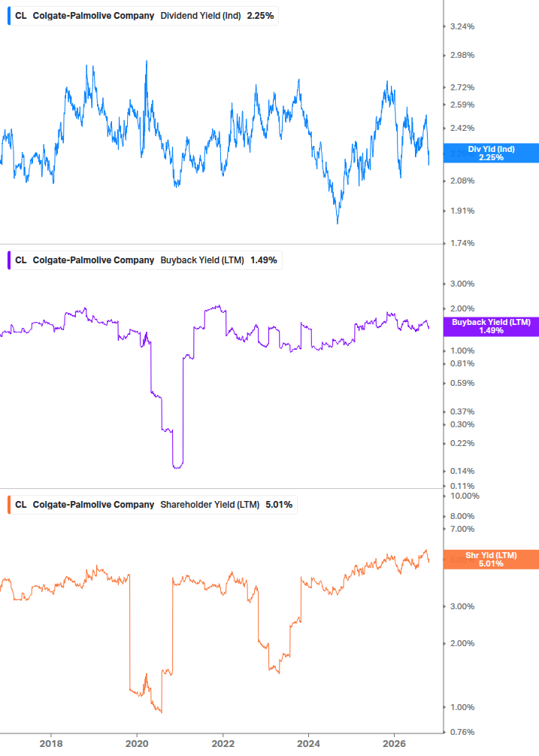Select the orange Shr Yld (LTM) 5.01% axis tag
The image size is (539, 756).
click(x=491, y=559)
